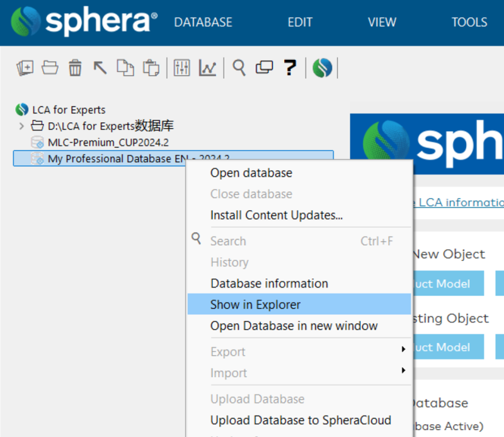This screenshot has width=504, height=437.
Task: Click the Delete trash can icon
Action: pos(75,67)
